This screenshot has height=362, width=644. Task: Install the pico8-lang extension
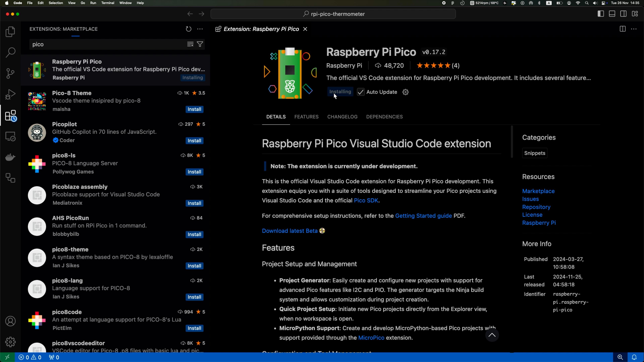click(194, 297)
